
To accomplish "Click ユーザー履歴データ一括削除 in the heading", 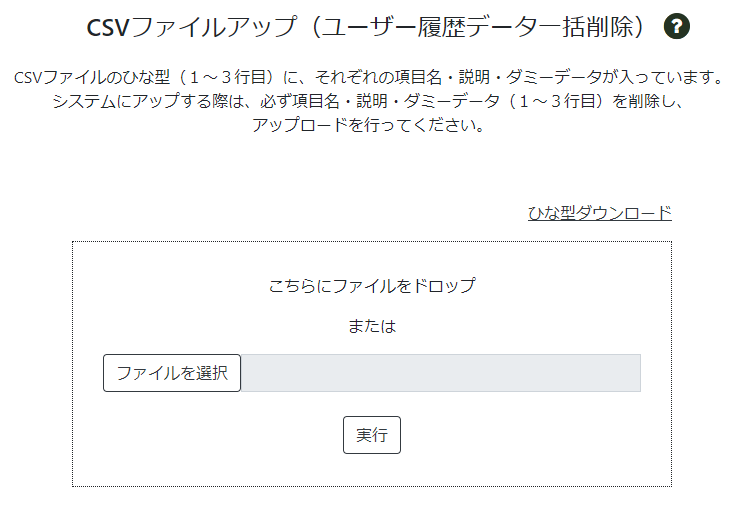I will coord(478,26).
